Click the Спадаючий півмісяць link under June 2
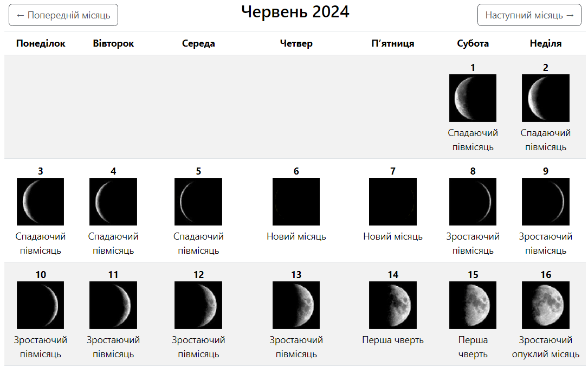Image resolution: width=588 pixels, height=367 pixels. (x=546, y=139)
